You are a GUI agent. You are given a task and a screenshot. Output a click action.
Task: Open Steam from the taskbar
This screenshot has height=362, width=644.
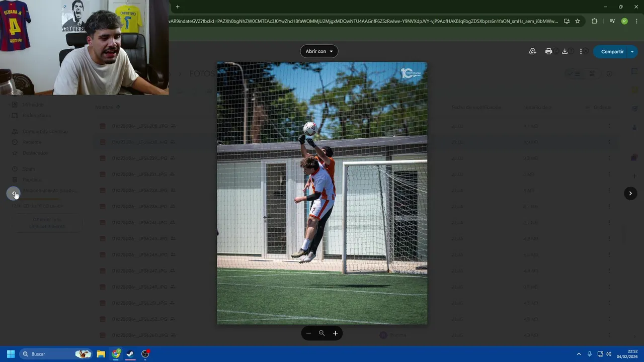pyautogui.click(x=130, y=354)
